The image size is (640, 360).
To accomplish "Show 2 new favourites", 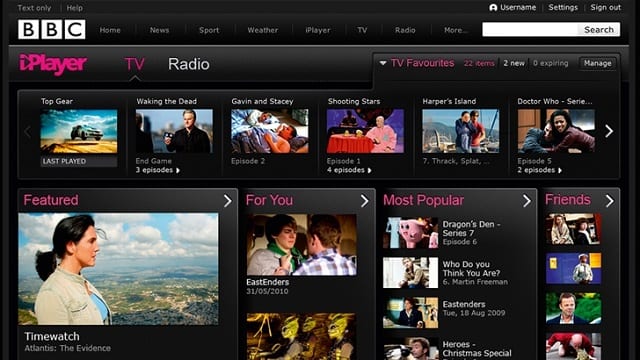I will [514, 63].
